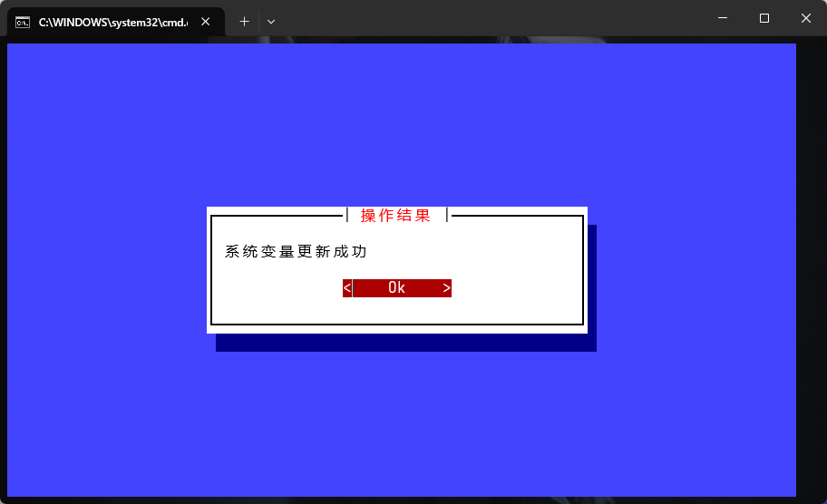The height and width of the screenshot is (504, 827).
Task: Click the dialog title 操作结果
Action: [x=395, y=215]
